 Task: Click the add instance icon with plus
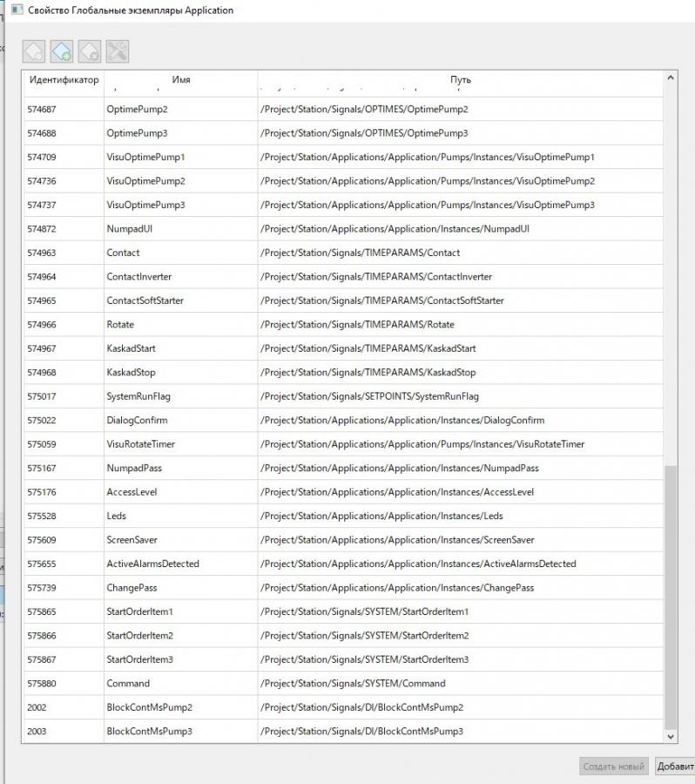[x=62, y=51]
